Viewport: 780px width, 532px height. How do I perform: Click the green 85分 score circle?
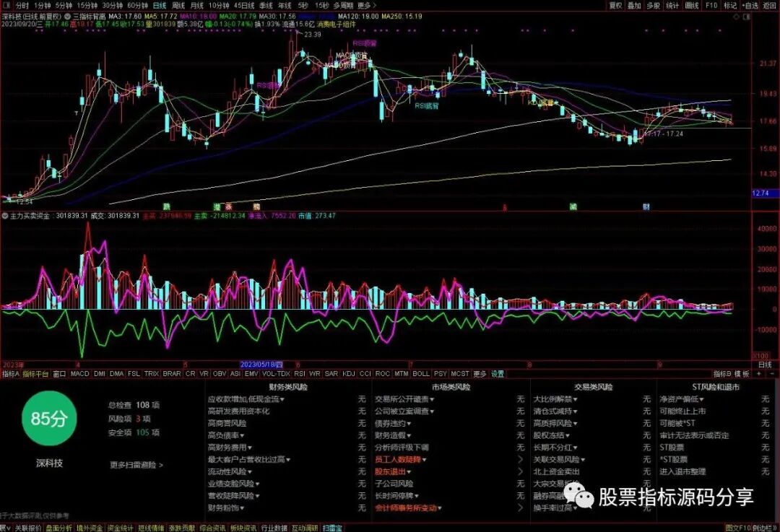point(49,418)
